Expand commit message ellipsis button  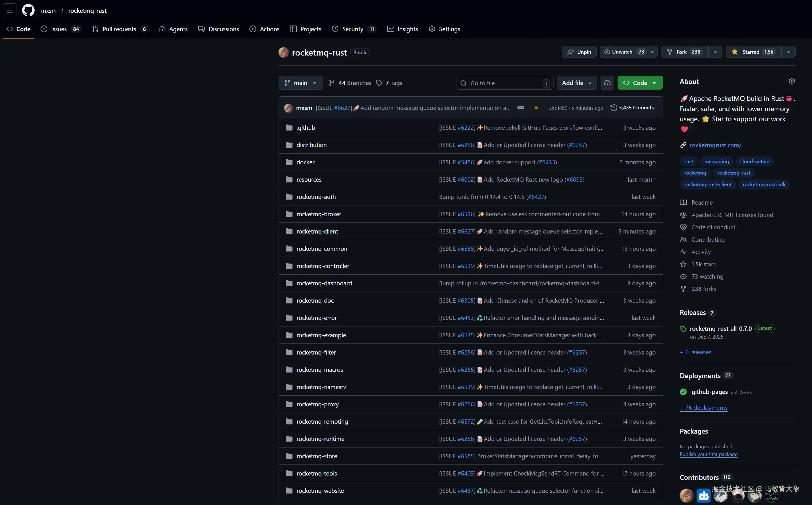(520, 108)
